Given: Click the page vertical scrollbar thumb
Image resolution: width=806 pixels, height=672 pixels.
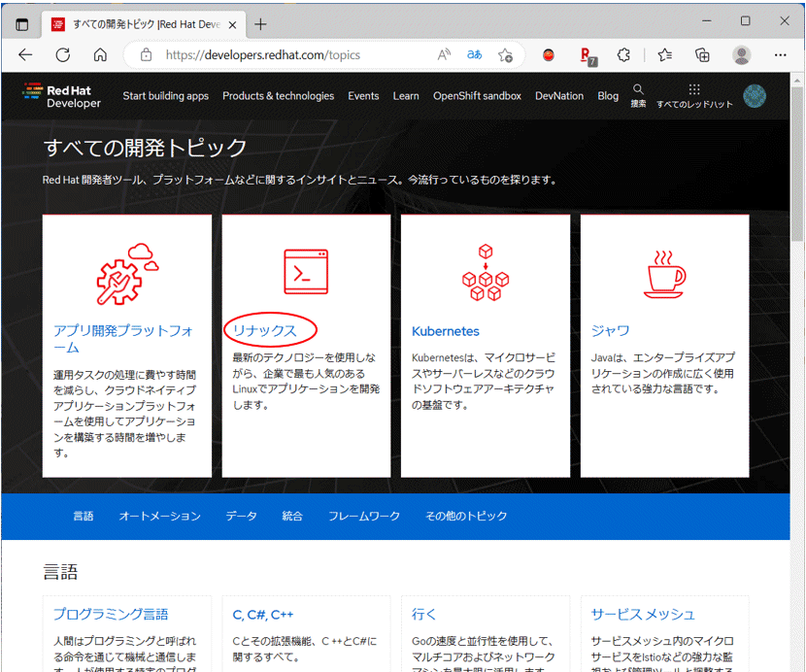Looking at the screenshot, I should tap(796, 164).
